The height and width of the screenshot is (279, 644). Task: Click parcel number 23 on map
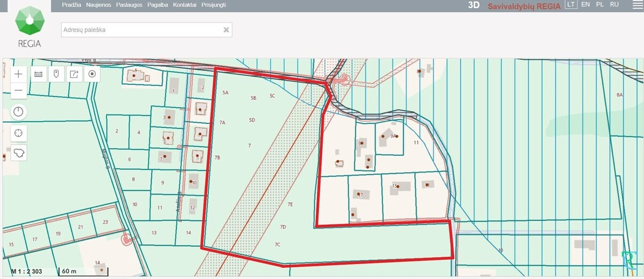point(105,222)
